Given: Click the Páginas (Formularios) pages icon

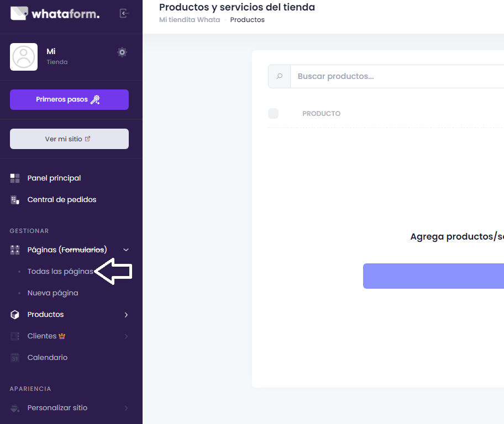Looking at the screenshot, I should point(14,250).
